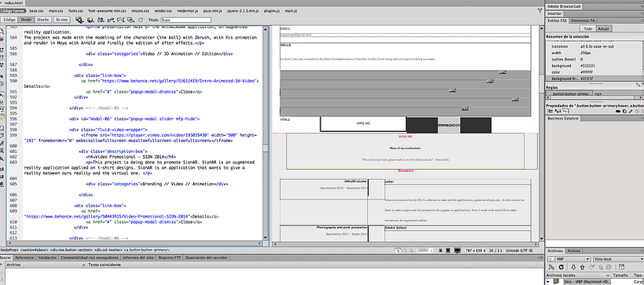This screenshot has height=285, width=644.
Task: Select the index.html document tab
Action: pos(13,2)
